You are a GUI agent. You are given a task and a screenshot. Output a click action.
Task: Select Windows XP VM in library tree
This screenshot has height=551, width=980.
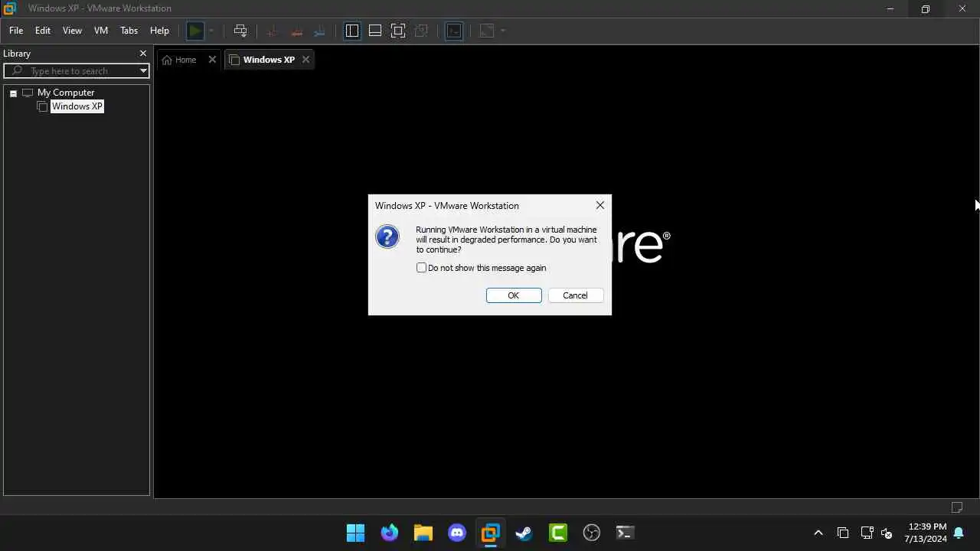coord(77,106)
